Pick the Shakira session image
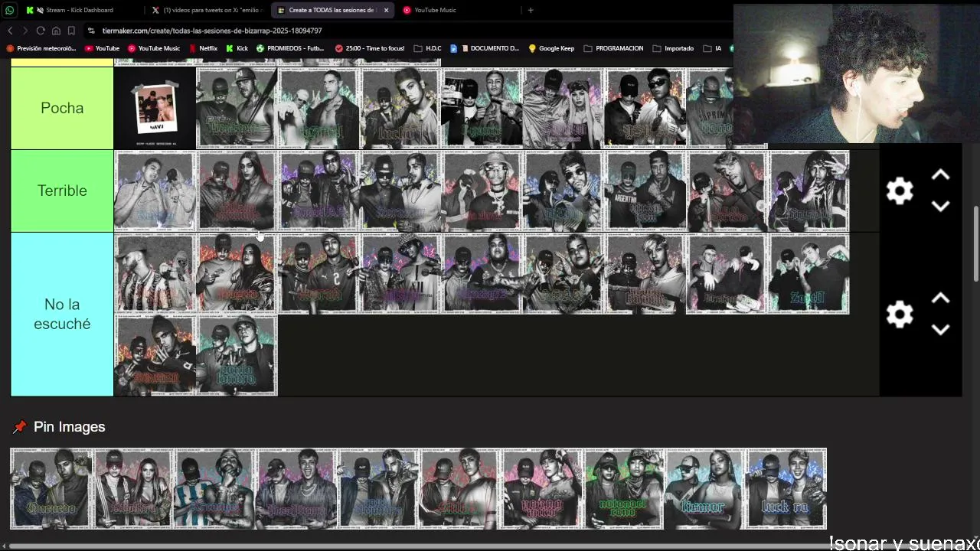Viewport: 980px width, 551px height. click(x=133, y=488)
